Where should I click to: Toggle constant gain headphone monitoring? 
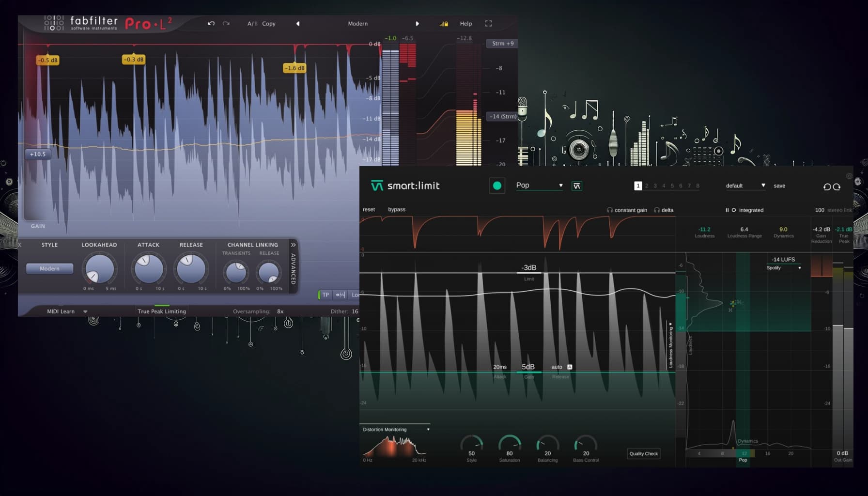point(627,210)
